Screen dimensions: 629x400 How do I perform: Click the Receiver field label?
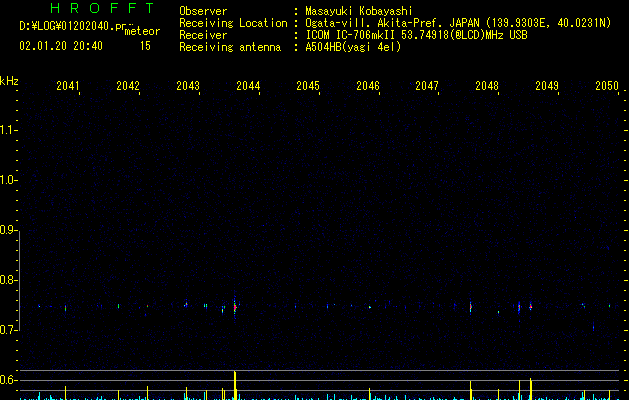pos(203,35)
